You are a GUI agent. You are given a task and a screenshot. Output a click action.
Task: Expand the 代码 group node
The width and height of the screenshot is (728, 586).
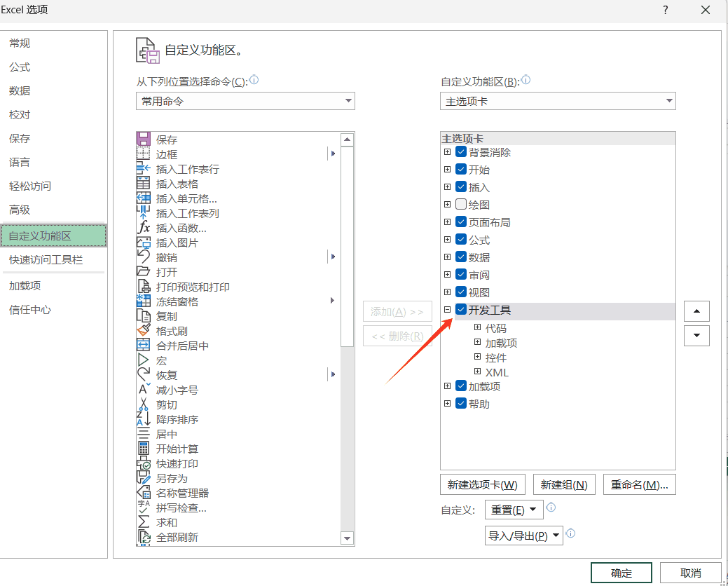[x=477, y=327]
